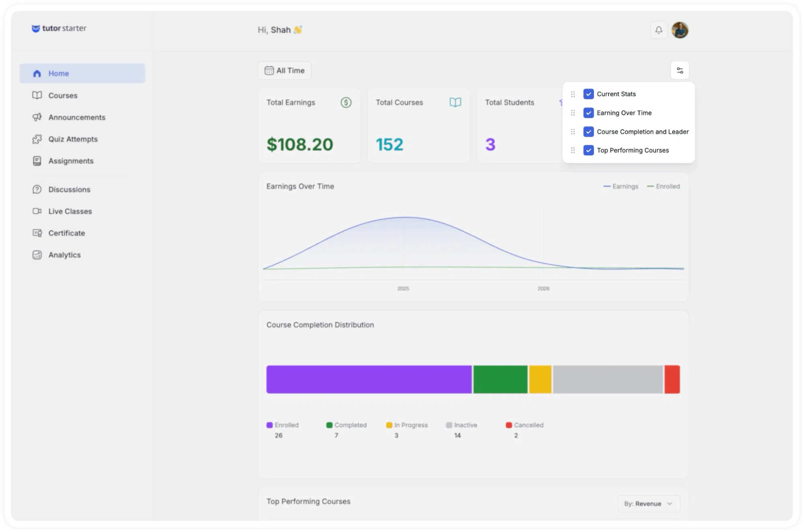Image resolution: width=804 pixels, height=532 pixels.
Task: Click the 2026 axis label on chart
Action: (543, 289)
